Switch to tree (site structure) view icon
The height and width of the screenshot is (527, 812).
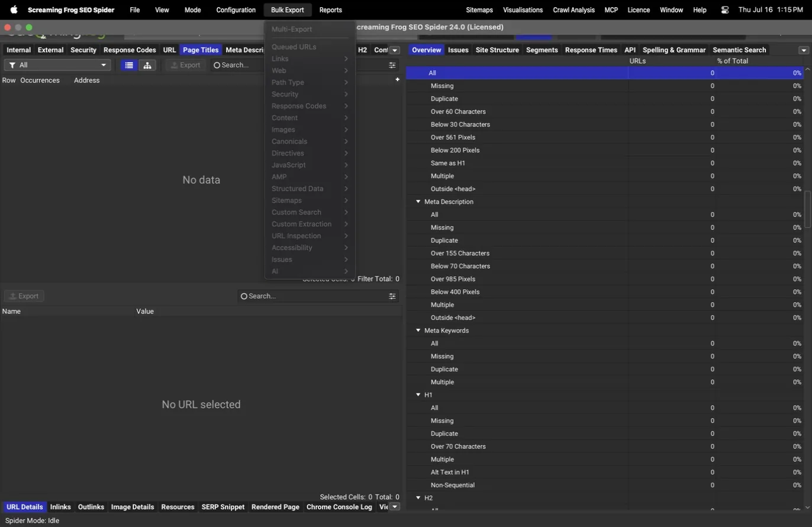pyautogui.click(x=147, y=65)
